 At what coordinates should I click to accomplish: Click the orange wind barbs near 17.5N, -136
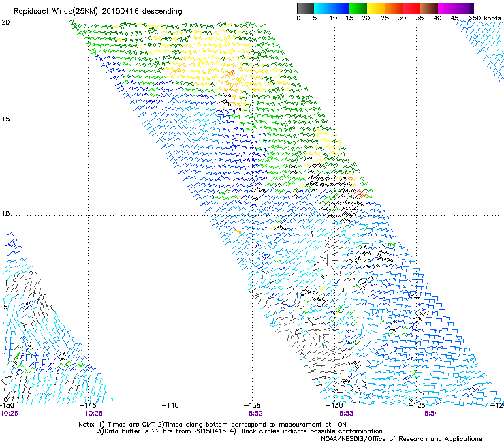click(230, 74)
